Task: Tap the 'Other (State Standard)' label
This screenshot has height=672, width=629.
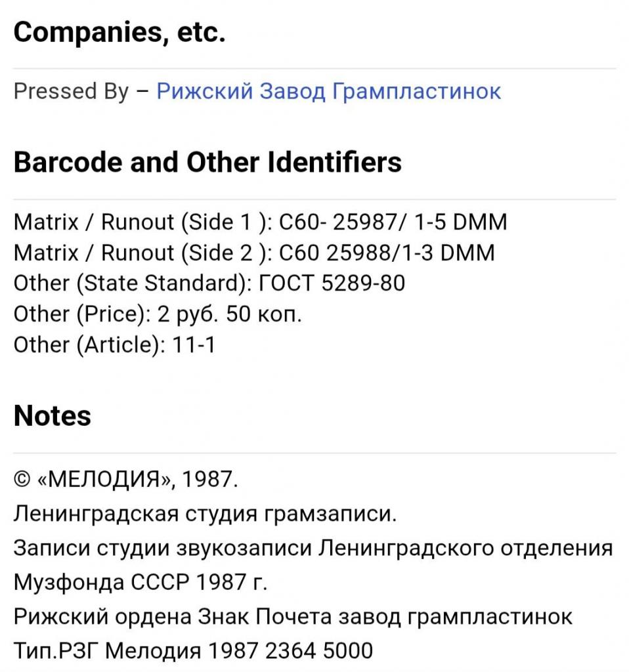Action: point(133,283)
